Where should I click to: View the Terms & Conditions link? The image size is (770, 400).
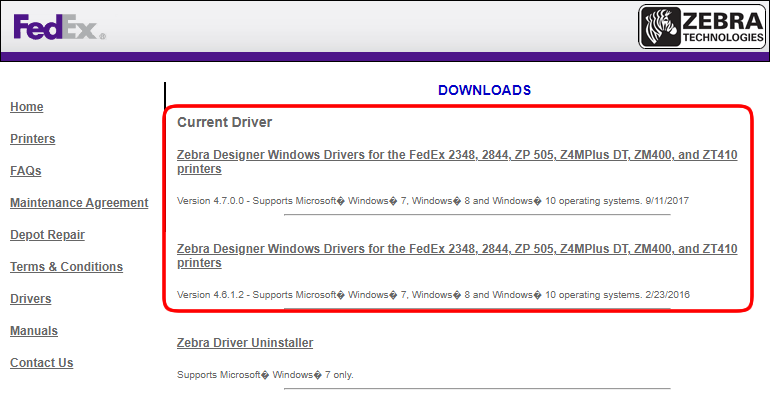66,267
